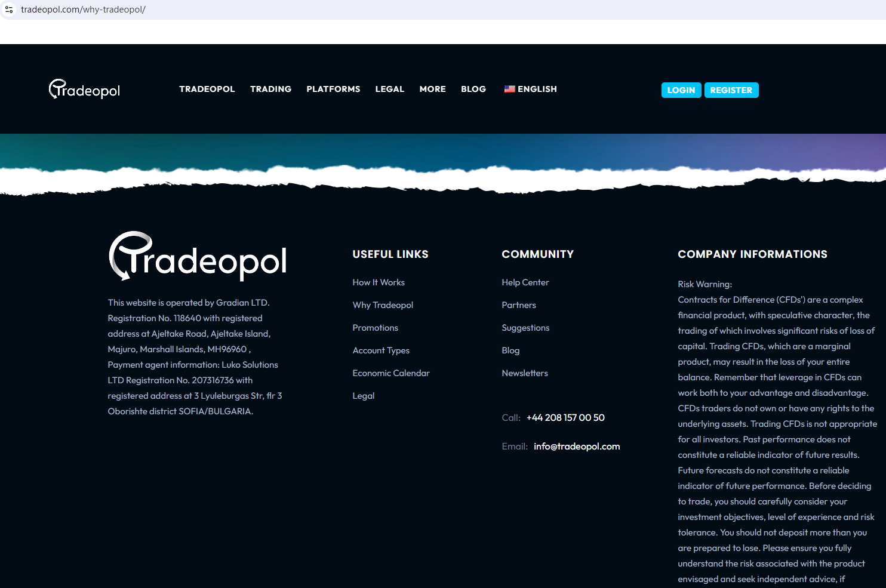886x588 pixels.
Task: Open the Legal link under Useful Links
Action: 364,396
